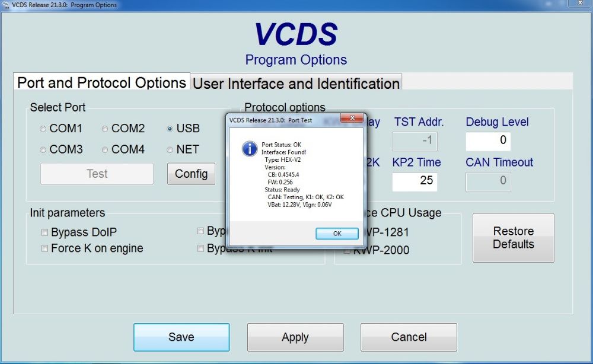Screen dimensions: 593x364
Task: Close the Port Test dialog with X
Action: coord(352,118)
